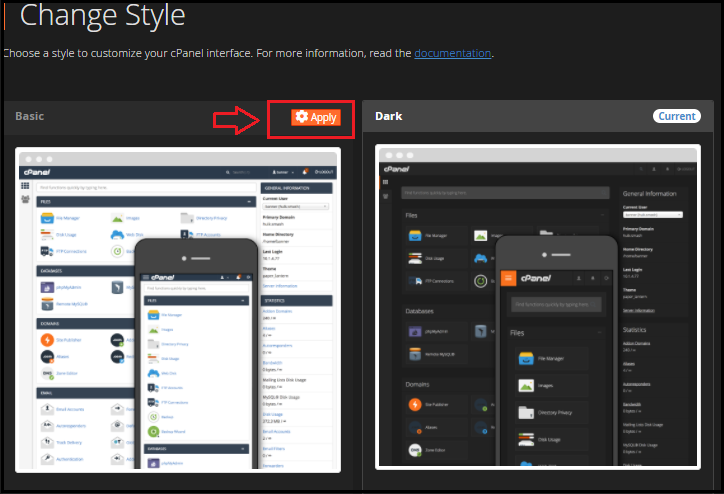Viewport: 724px width, 494px height.
Task: Click the "Change Style" page heading
Action: click(103, 15)
